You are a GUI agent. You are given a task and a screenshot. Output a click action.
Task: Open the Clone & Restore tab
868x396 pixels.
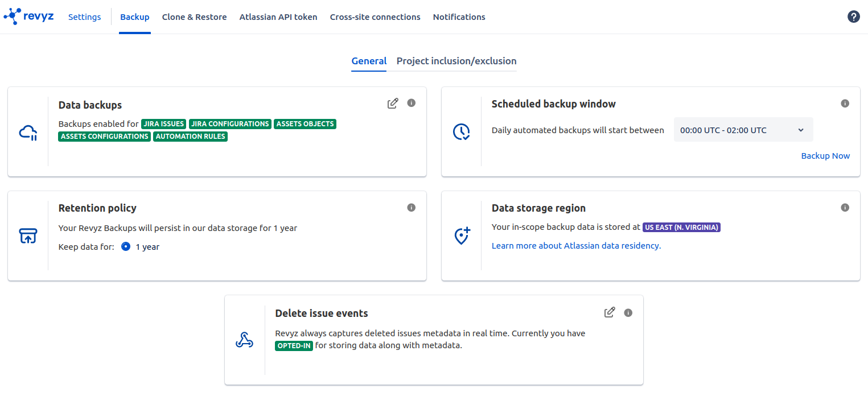(194, 17)
